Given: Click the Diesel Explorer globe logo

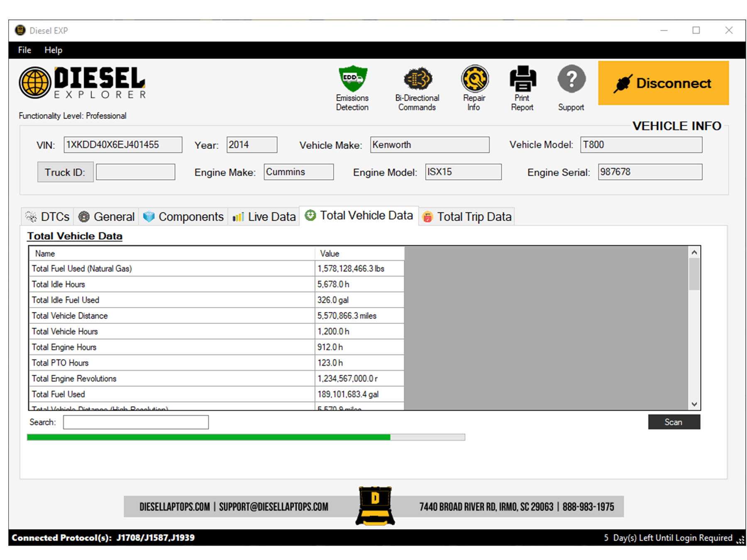Looking at the screenshot, I should [35, 83].
